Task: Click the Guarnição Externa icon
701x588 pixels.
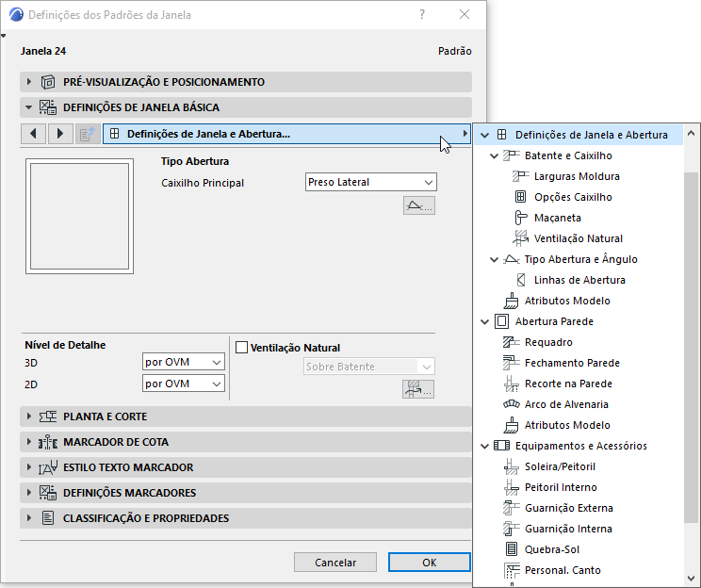Action: coord(511,508)
